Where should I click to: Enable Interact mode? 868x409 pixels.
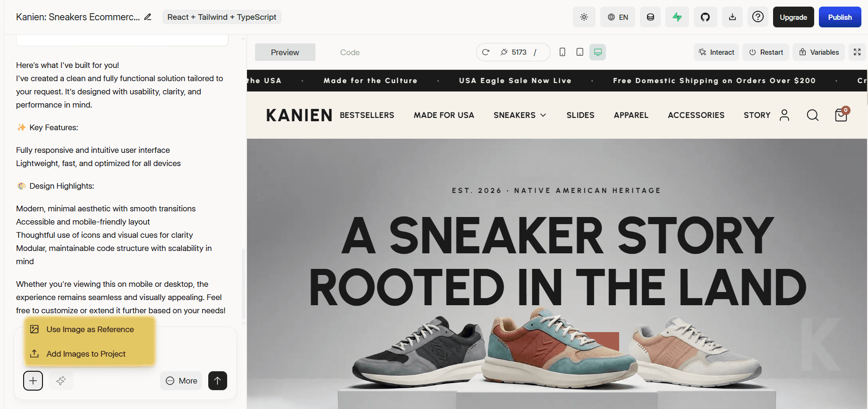(x=716, y=52)
